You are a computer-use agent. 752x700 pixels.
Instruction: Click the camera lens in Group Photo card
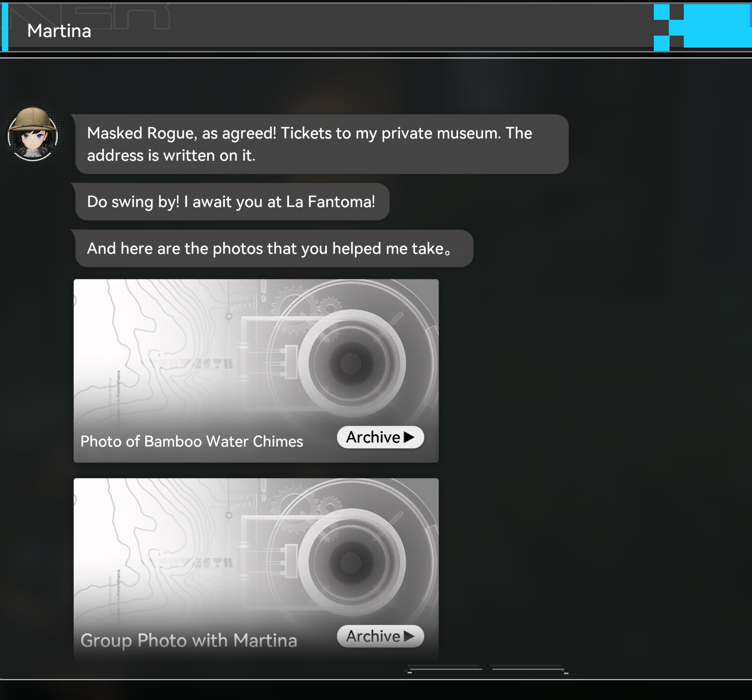pyautogui.click(x=351, y=562)
